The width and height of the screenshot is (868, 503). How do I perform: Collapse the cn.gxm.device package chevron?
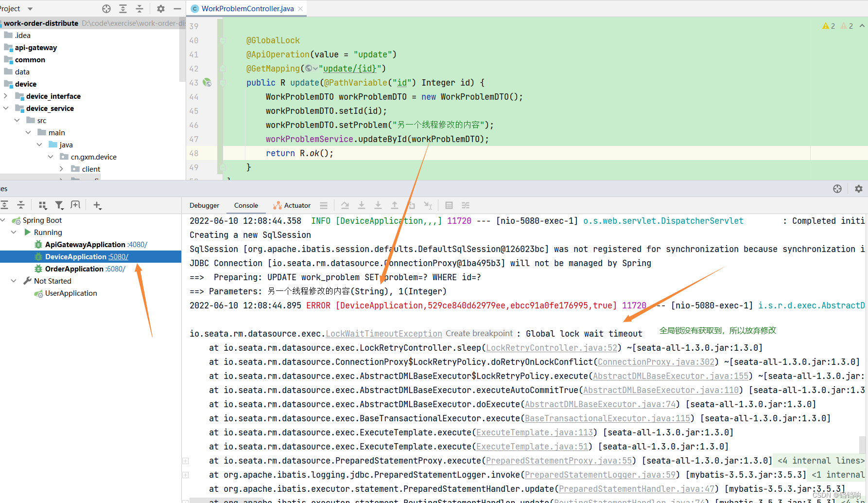(51, 157)
